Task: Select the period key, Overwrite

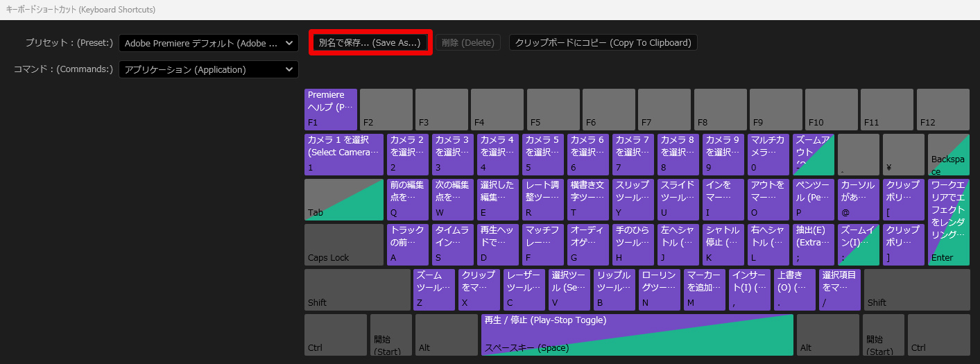Action: pyautogui.click(x=795, y=290)
